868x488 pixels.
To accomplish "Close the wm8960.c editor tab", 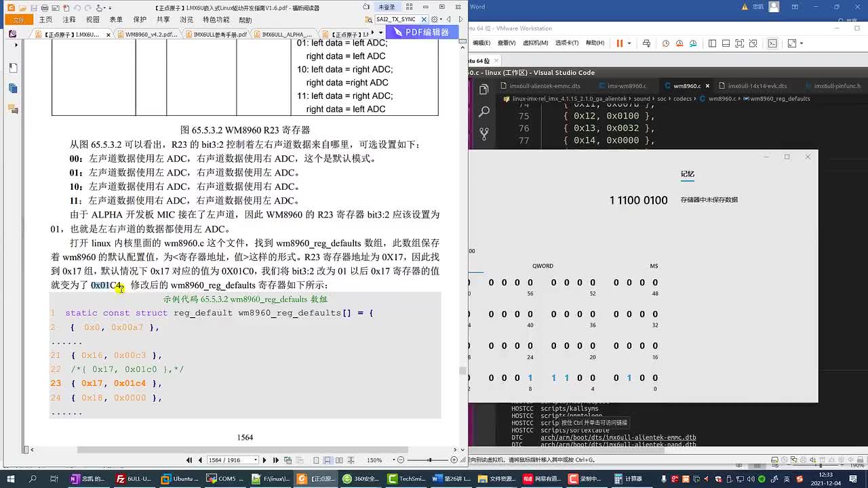I will (x=708, y=86).
